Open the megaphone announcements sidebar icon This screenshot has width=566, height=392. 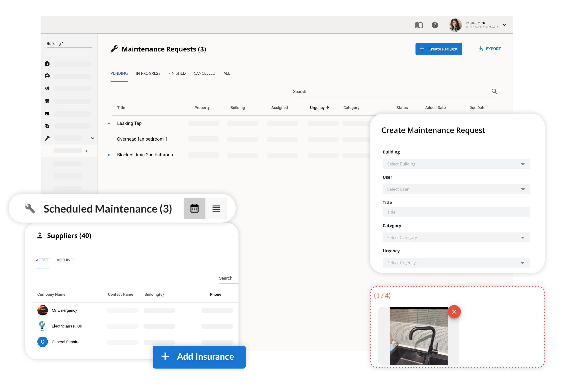pyautogui.click(x=47, y=88)
